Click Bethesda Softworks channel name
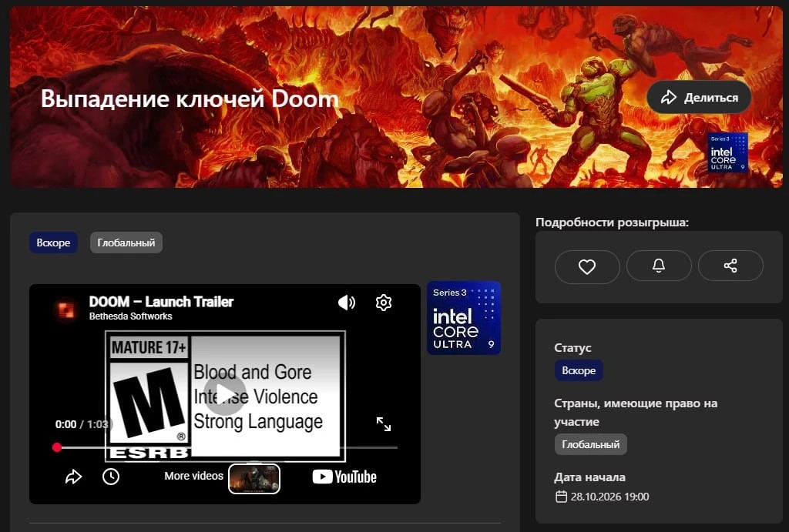The image size is (789, 532). coord(130,316)
